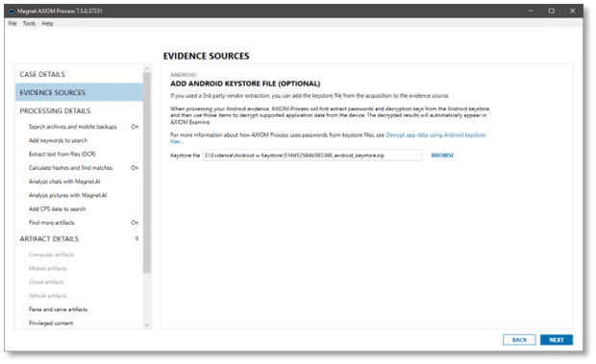Click the Browse link for keystore file
Image resolution: width=596 pixels, height=364 pixels.
[442, 156]
